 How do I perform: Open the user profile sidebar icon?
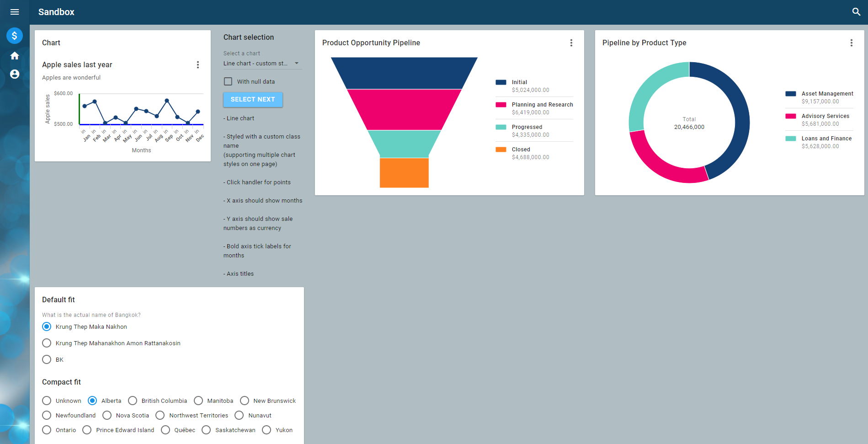(15, 74)
